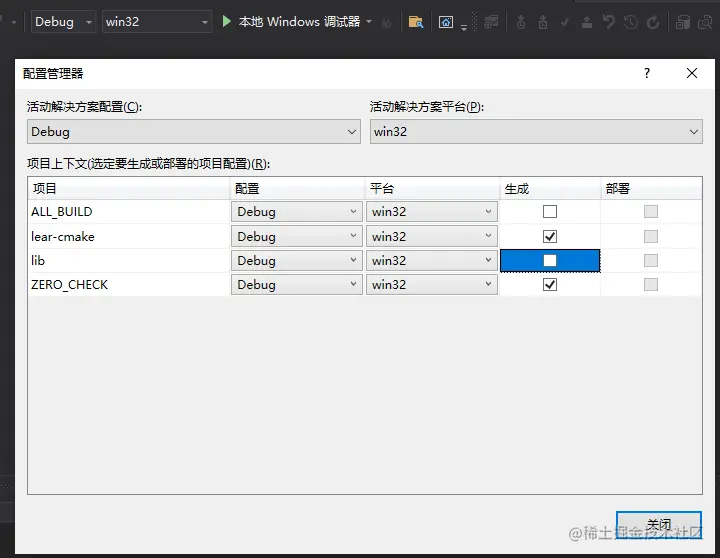Click the 关闭 button
Viewport: 720px width, 558px height.
point(659,524)
